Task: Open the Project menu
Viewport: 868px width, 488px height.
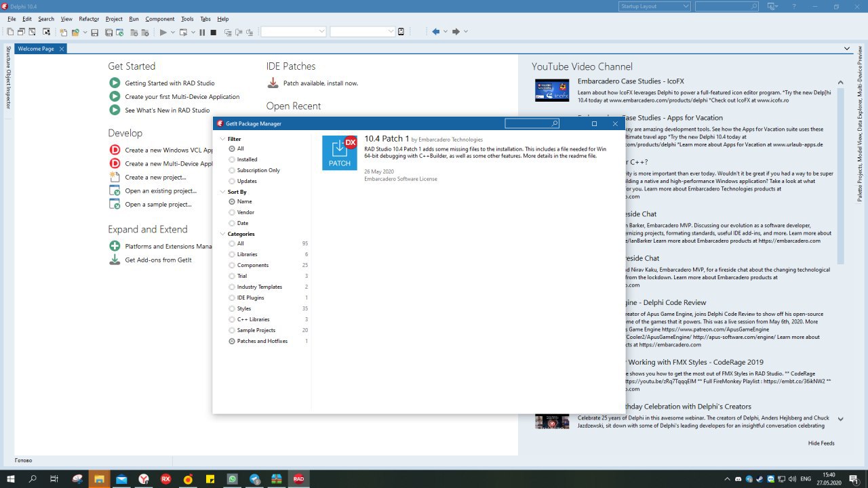Action: pos(114,19)
